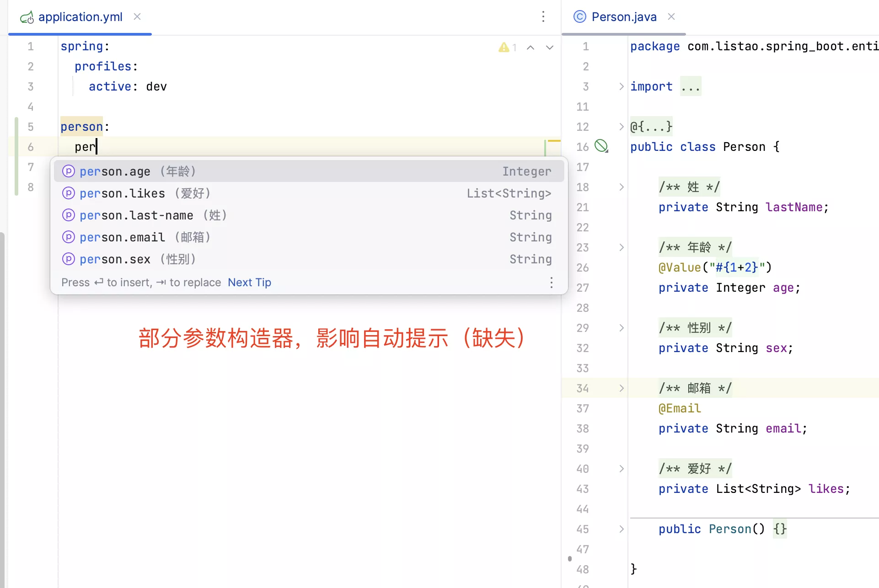Image resolution: width=879 pixels, height=588 pixels.
Task: Click the folded import ellipsis placeholder
Action: pyautogui.click(x=691, y=86)
